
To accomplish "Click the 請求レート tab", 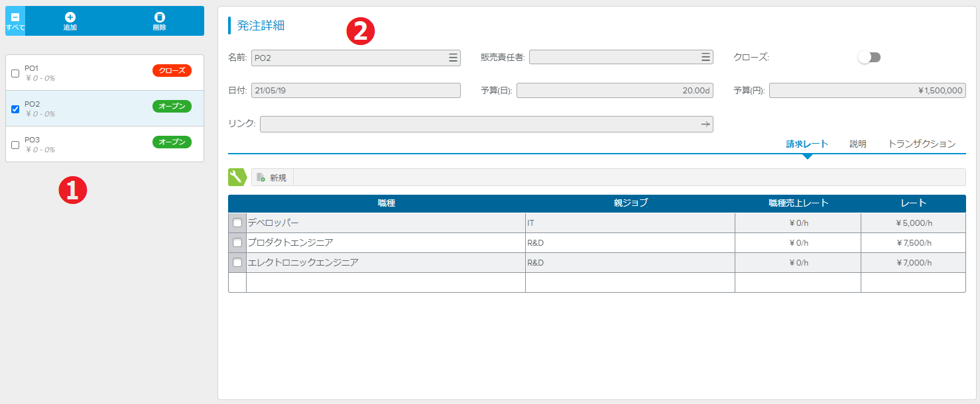I will pos(807,144).
